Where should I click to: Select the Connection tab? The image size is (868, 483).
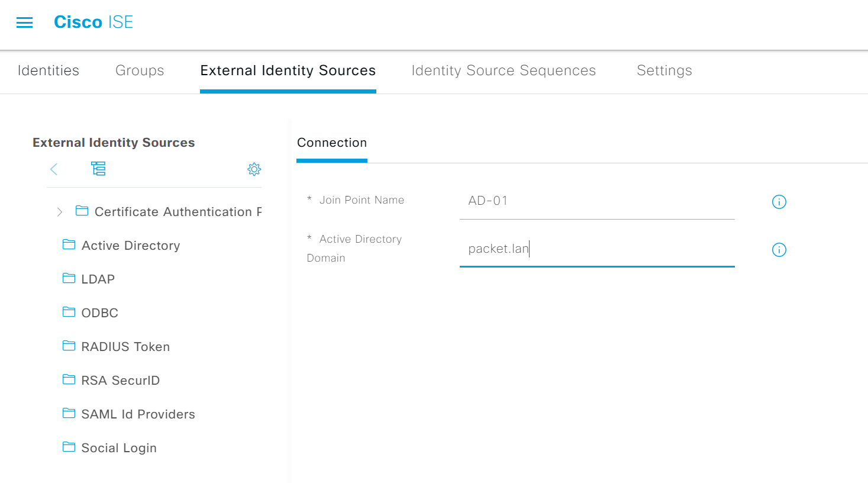pos(332,143)
